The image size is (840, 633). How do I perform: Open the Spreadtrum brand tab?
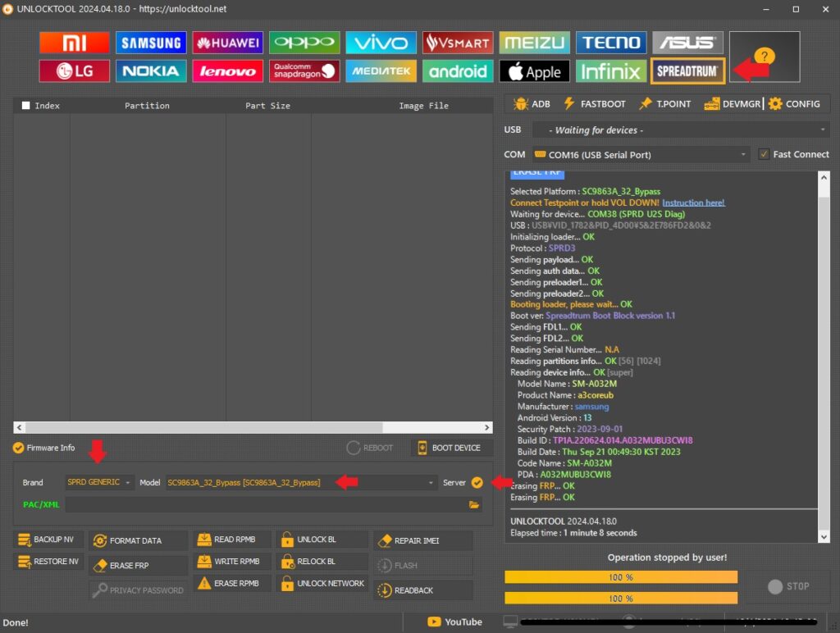tap(687, 71)
